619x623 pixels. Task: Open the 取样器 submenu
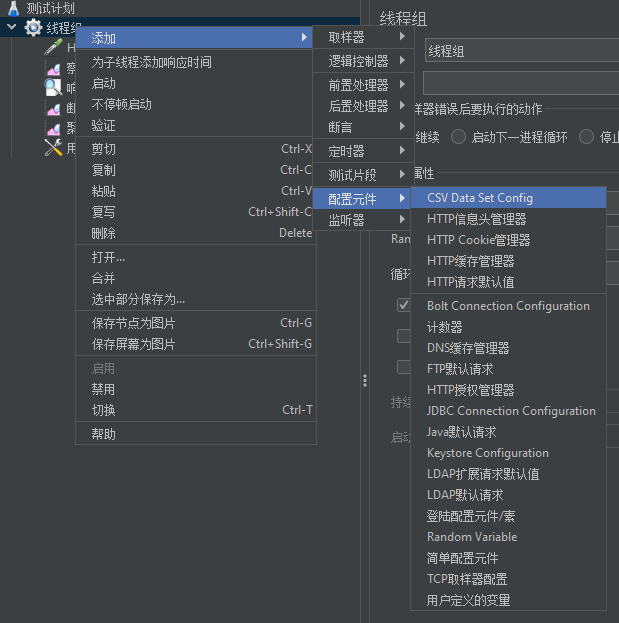coord(364,37)
